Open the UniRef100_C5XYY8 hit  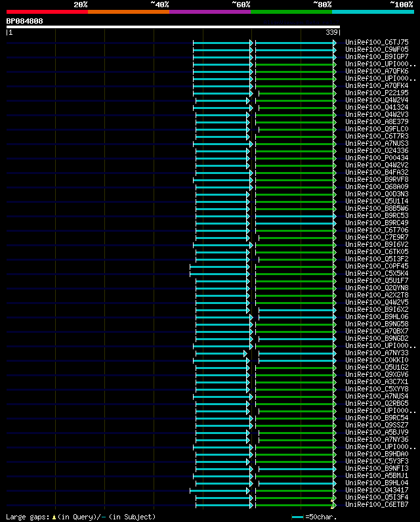pyautogui.click(x=377, y=389)
